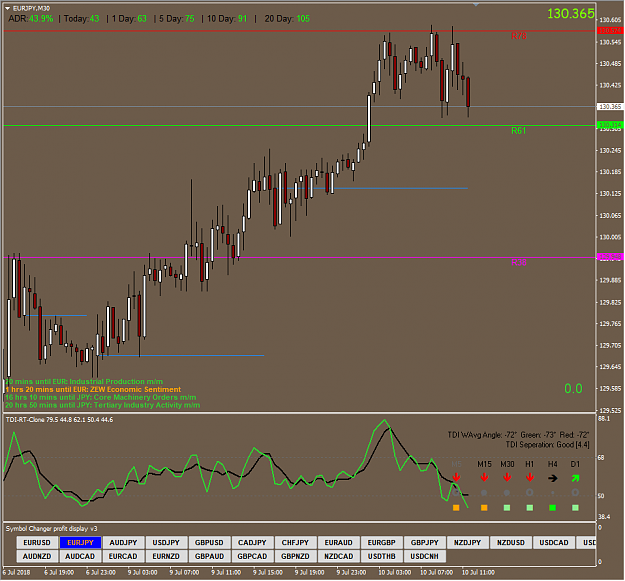Click the black sideways arrow under H4

pyautogui.click(x=552, y=478)
